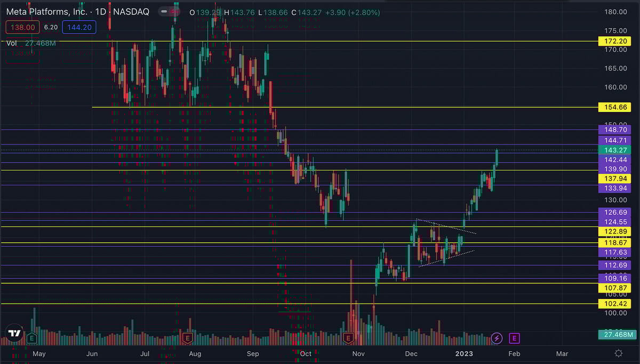This screenshot has width=640, height=364.
Task: Click the Mar label on time axis
Action: click(x=562, y=353)
